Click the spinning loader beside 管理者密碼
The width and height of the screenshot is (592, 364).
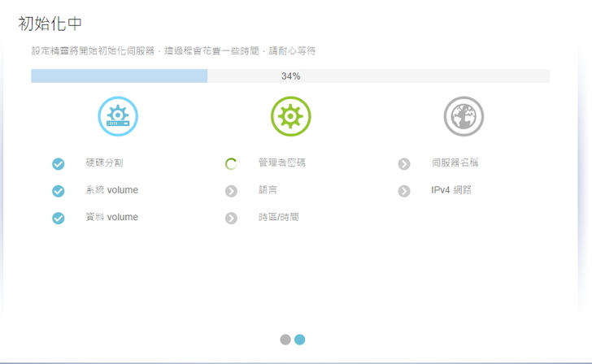point(231,164)
